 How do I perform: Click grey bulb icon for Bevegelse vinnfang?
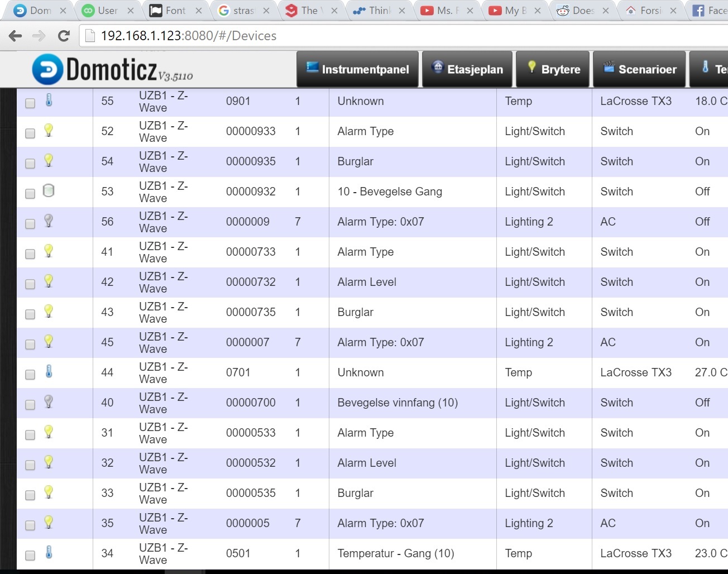click(x=49, y=401)
